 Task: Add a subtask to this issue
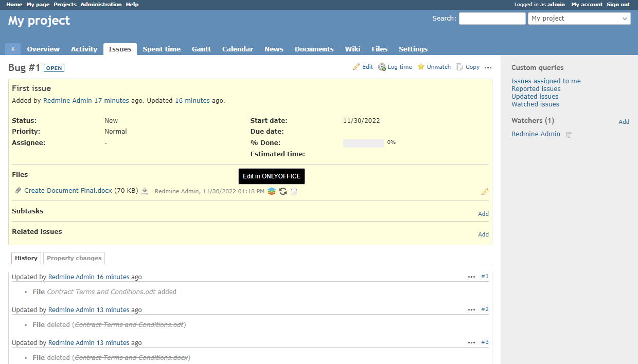483,214
